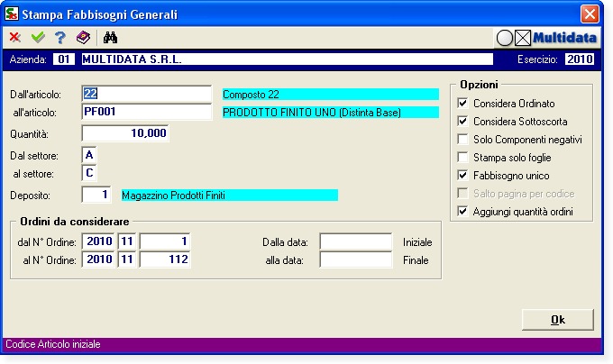Click the Esercizio field 2010
This screenshot has height=364, width=613.
580,59
